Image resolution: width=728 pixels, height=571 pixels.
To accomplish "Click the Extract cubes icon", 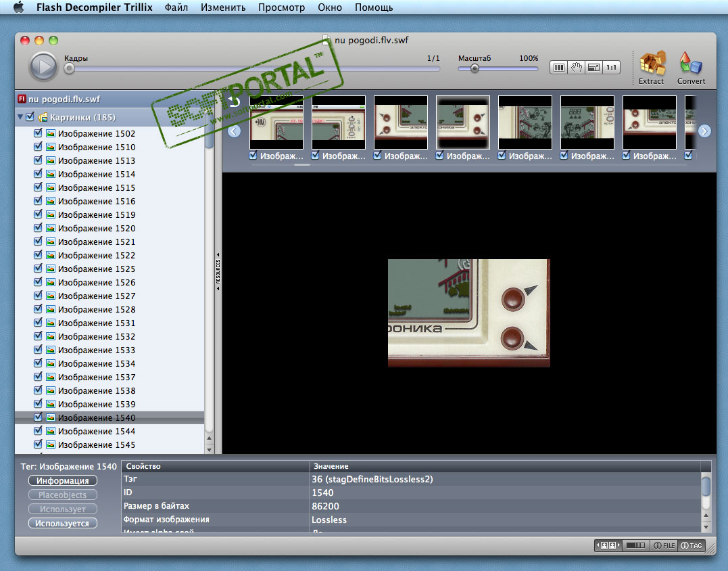I will coord(652,63).
